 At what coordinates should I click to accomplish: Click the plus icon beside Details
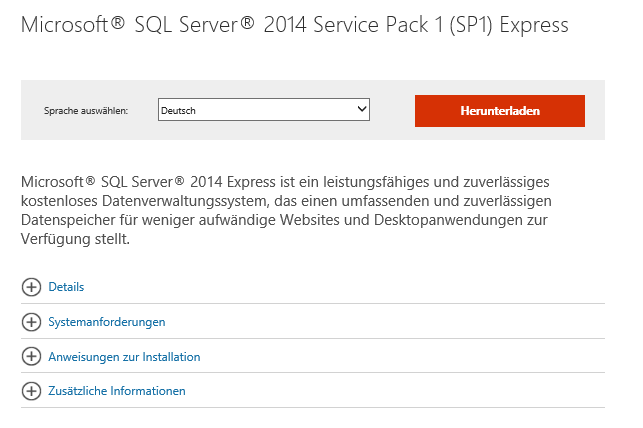31,287
